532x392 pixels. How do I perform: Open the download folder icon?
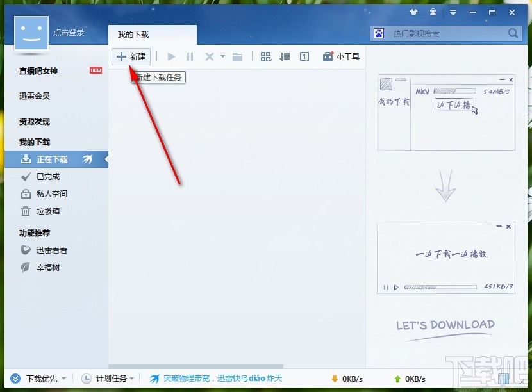(238, 56)
